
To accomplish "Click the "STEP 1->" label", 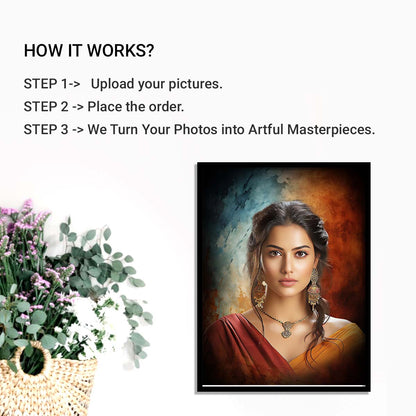I will point(52,84).
